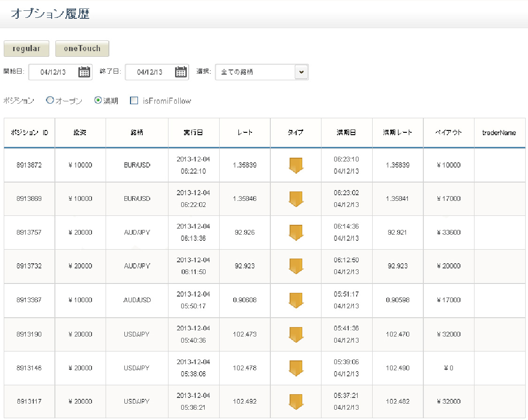Click the 102.490 expiry rate cell
This screenshot has height=420, width=528.
click(x=398, y=368)
